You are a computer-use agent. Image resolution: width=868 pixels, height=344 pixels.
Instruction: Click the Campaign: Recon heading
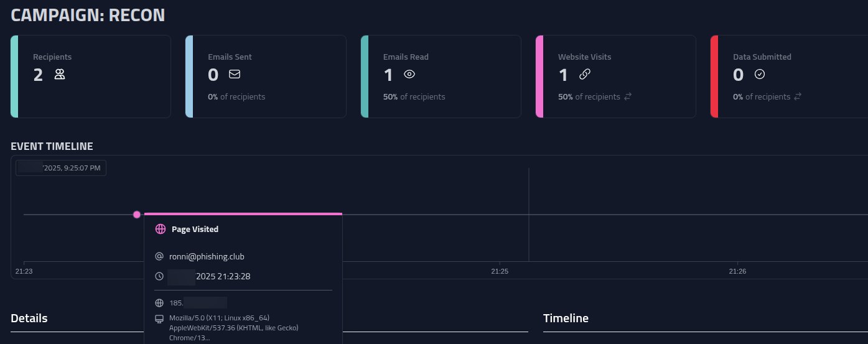pyautogui.click(x=88, y=15)
